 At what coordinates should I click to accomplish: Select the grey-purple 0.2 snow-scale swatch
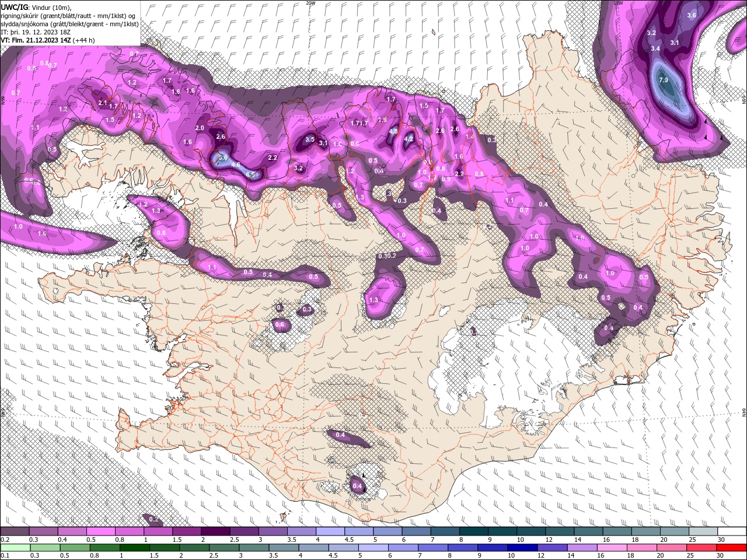click(15, 531)
